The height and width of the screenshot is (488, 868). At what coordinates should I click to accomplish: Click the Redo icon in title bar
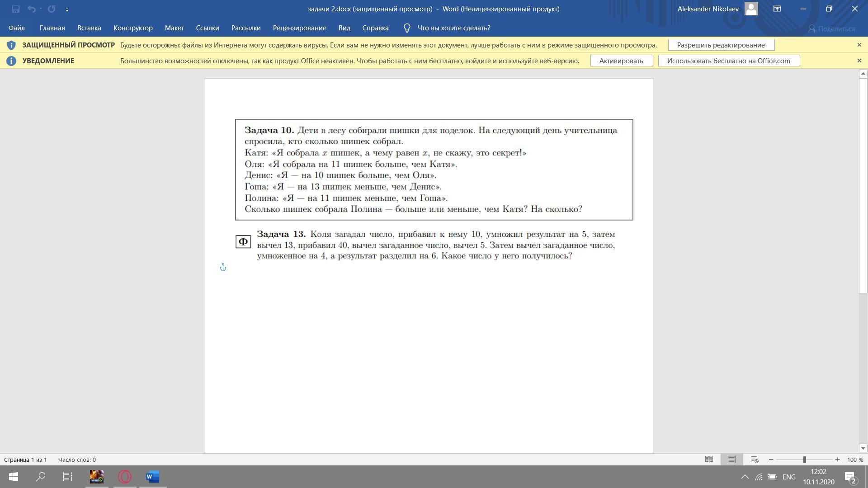pos(52,9)
